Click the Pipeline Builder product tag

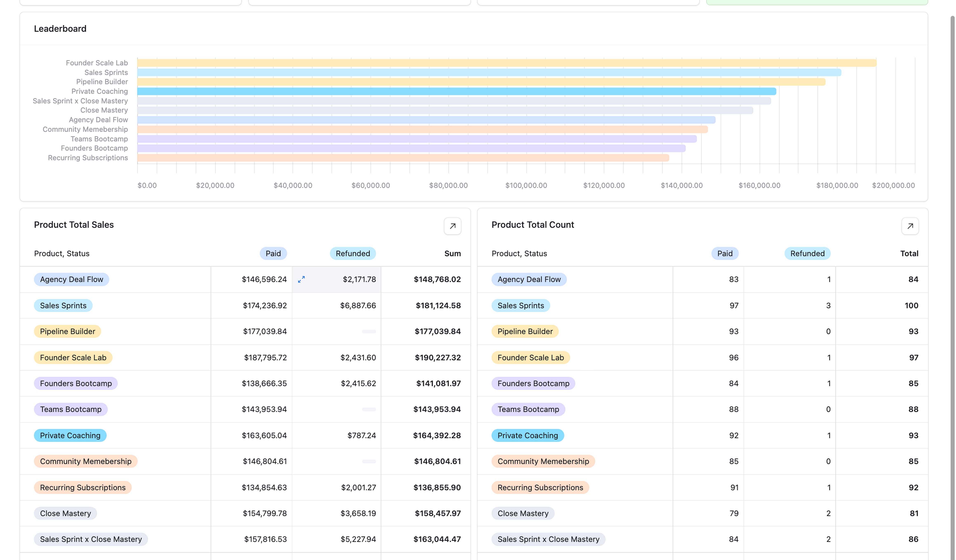tap(67, 331)
